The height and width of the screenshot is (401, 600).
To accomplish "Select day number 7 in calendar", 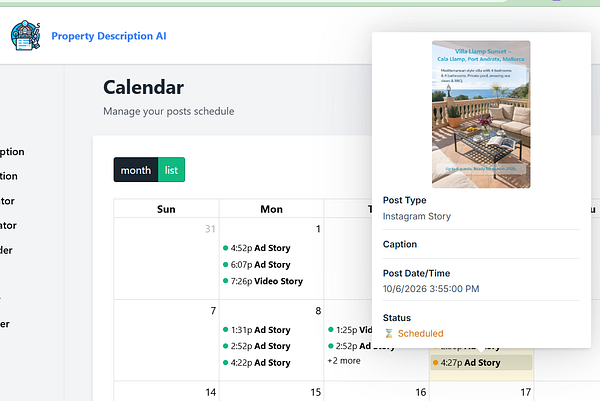I will click(x=213, y=311).
